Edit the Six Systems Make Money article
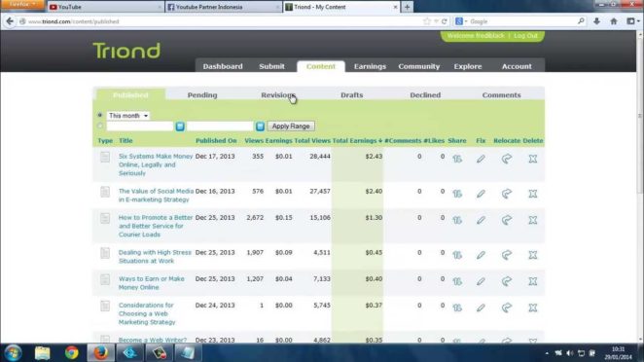The width and height of the screenshot is (644, 362). (481, 159)
